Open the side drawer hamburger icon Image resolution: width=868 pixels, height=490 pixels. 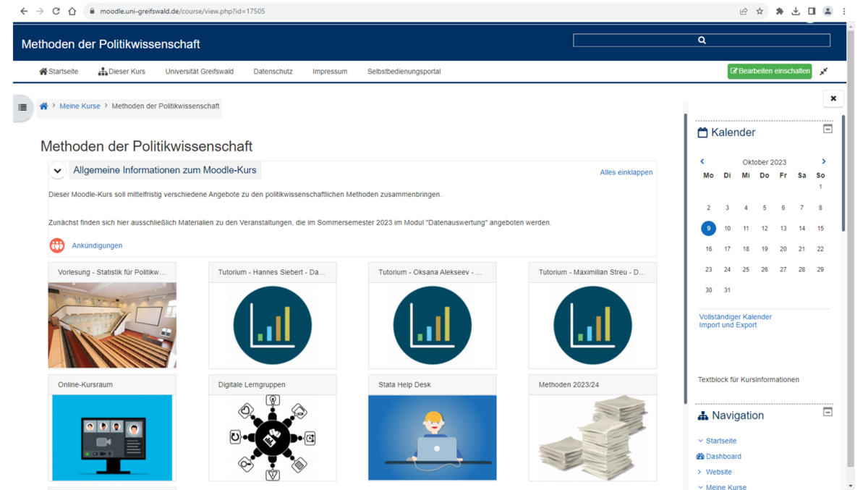click(x=22, y=107)
